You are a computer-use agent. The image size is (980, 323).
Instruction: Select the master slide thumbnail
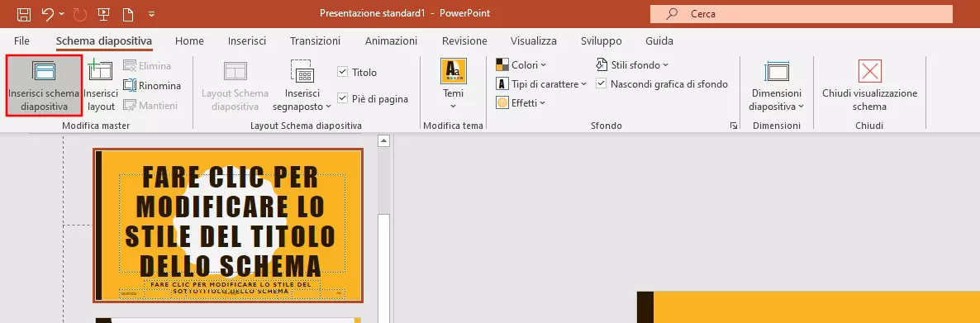227,225
